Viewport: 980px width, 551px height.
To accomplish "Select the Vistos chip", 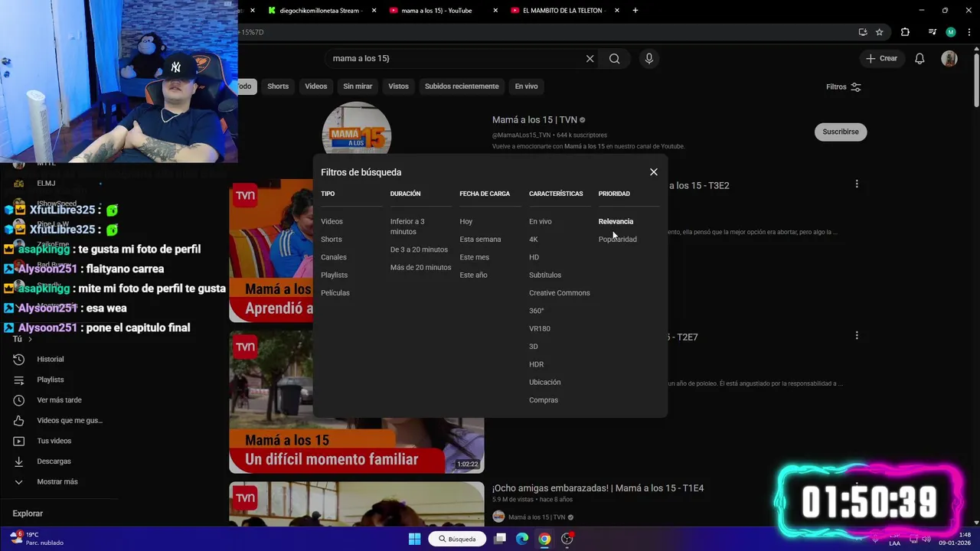I will tap(398, 86).
